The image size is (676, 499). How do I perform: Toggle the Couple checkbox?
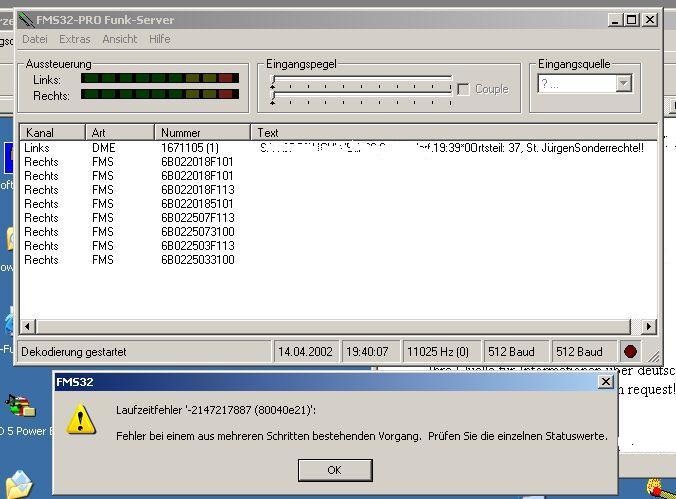[x=464, y=89]
